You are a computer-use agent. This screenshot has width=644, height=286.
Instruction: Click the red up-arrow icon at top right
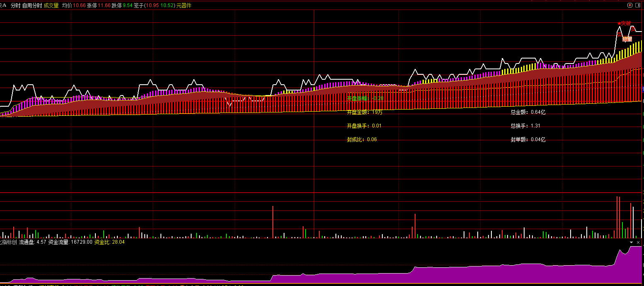pos(630,5)
